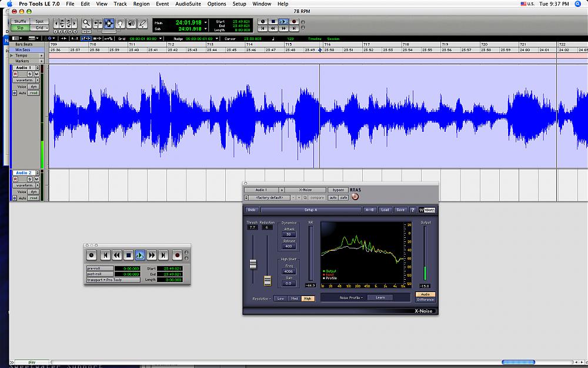Enable Spot edit mode
Viewport: 588px width, 368px height.
pyautogui.click(x=39, y=21)
